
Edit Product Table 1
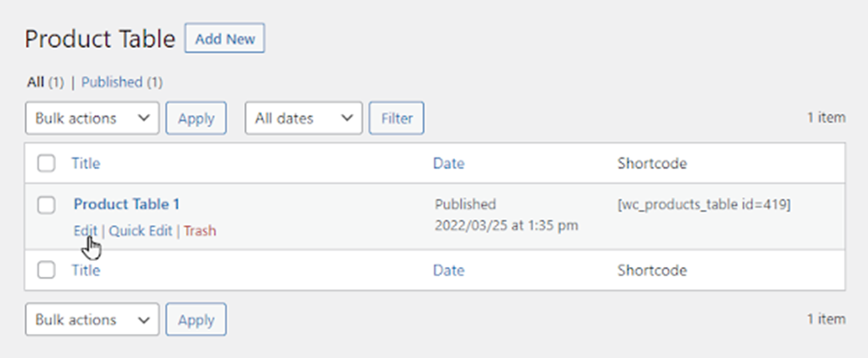point(85,231)
